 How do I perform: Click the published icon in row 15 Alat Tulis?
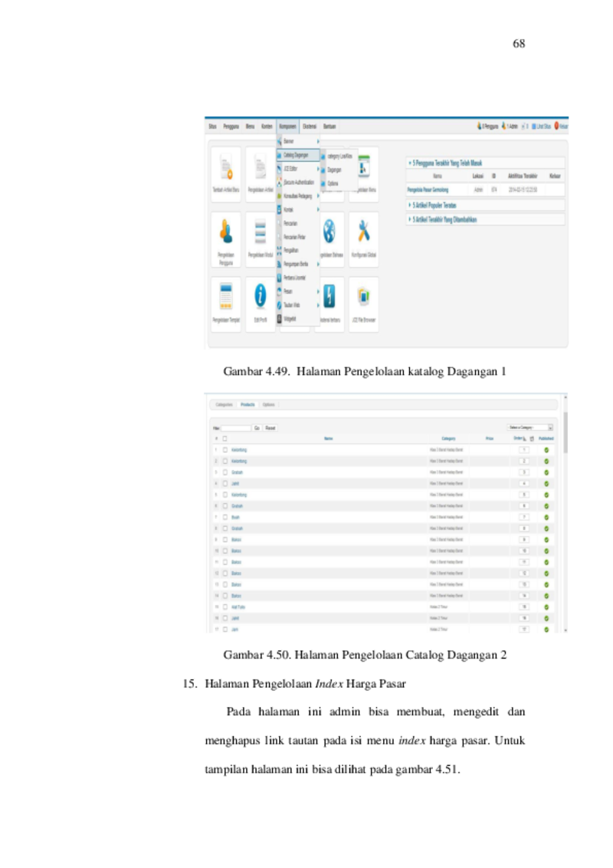click(546, 607)
